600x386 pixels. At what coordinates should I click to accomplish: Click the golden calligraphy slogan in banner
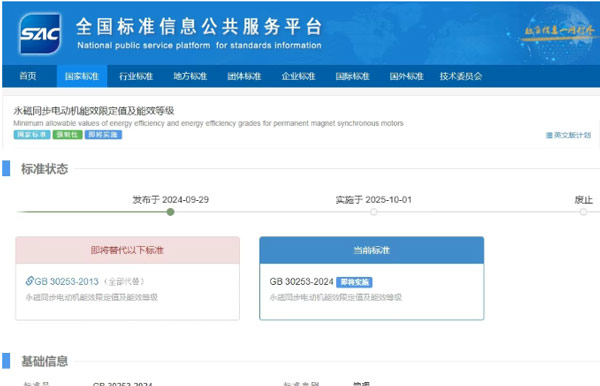[559, 31]
